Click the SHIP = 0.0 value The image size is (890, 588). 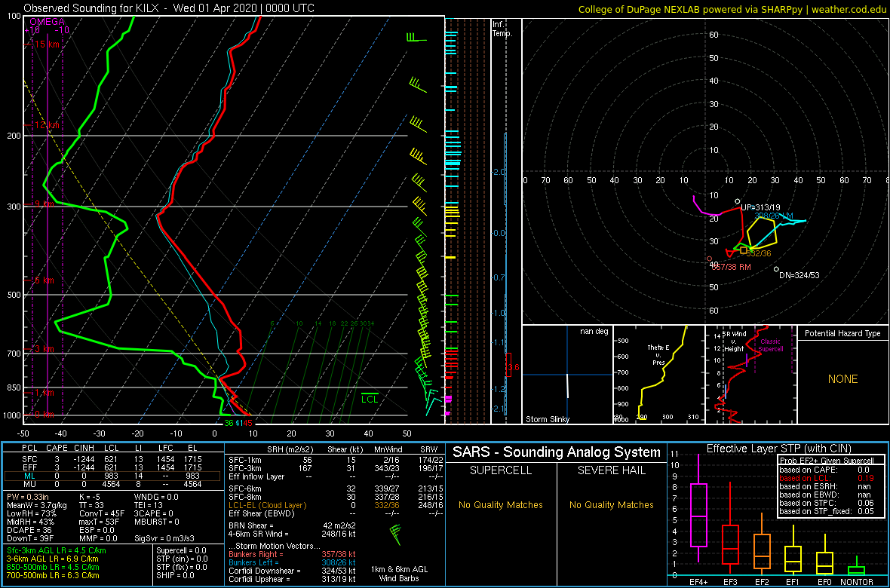176,575
